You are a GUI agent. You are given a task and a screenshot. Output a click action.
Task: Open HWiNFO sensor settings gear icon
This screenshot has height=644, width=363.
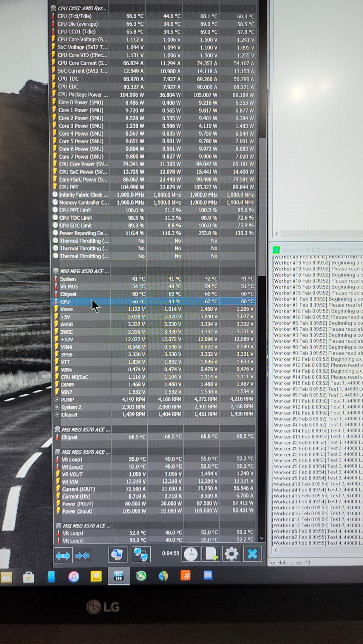pyautogui.click(x=232, y=554)
